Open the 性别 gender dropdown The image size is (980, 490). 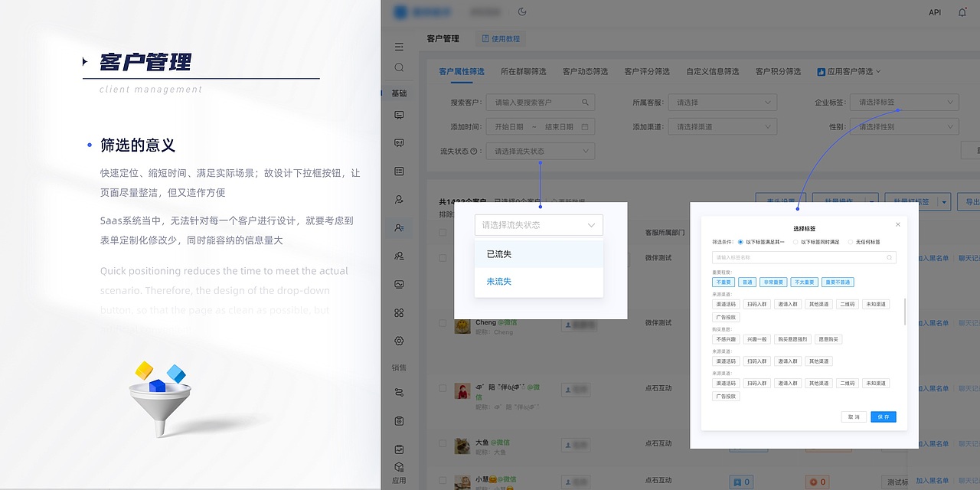[x=903, y=126]
